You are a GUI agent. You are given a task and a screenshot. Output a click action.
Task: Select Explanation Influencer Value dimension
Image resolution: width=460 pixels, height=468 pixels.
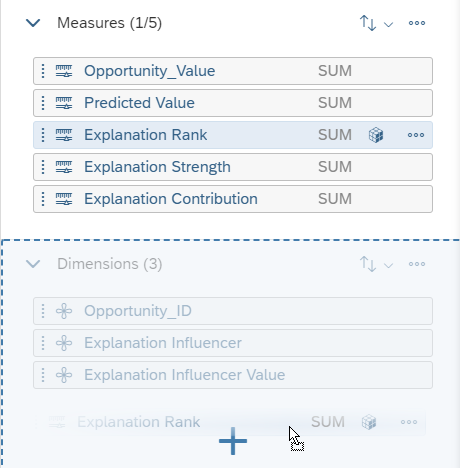pyautogui.click(x=233, y=375)
